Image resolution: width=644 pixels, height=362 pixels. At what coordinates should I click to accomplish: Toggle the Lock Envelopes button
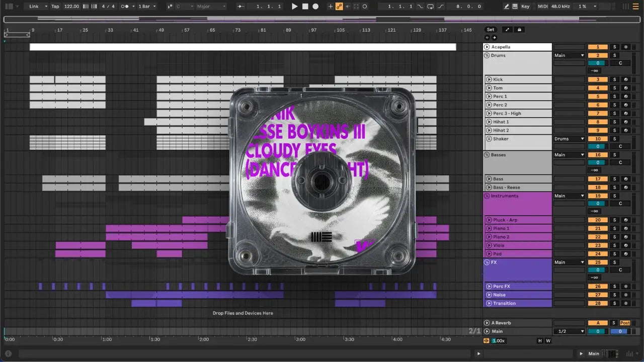(x=520, y=30)
